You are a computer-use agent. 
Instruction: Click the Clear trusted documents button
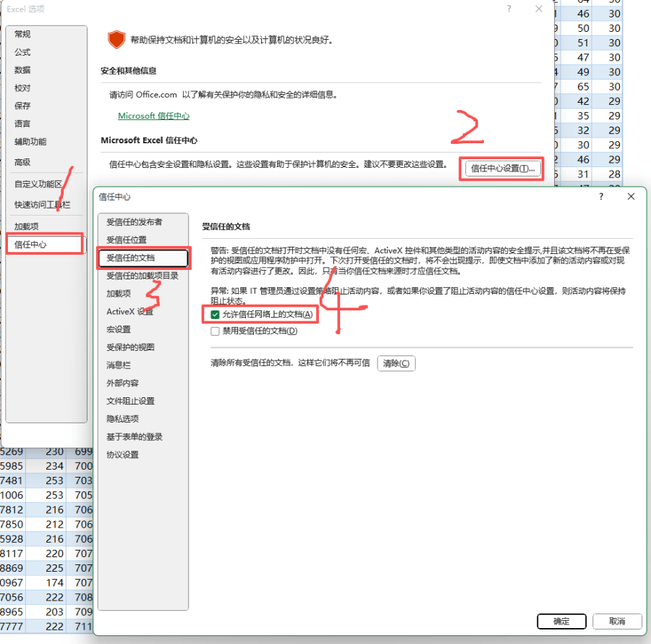pos(396,363)
